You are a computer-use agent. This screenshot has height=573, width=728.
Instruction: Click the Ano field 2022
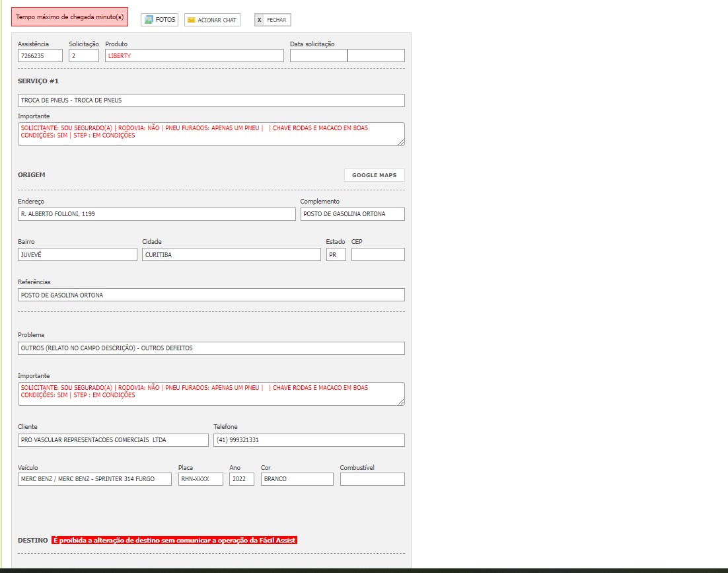coord(241,479)
